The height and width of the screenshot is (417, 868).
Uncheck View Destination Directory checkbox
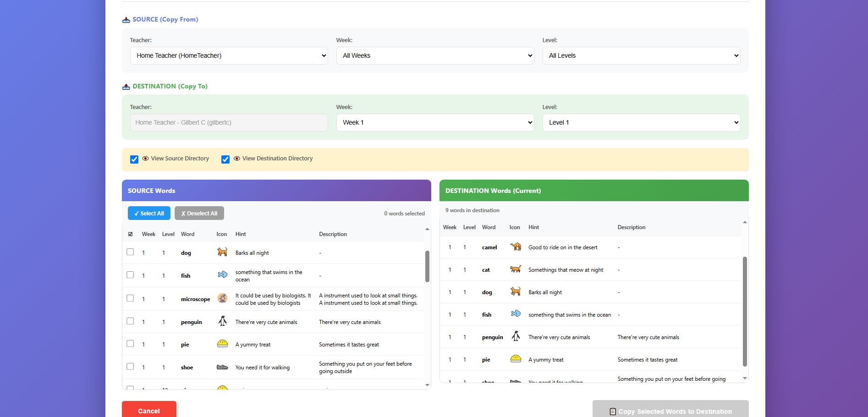[x=225, y=159]
